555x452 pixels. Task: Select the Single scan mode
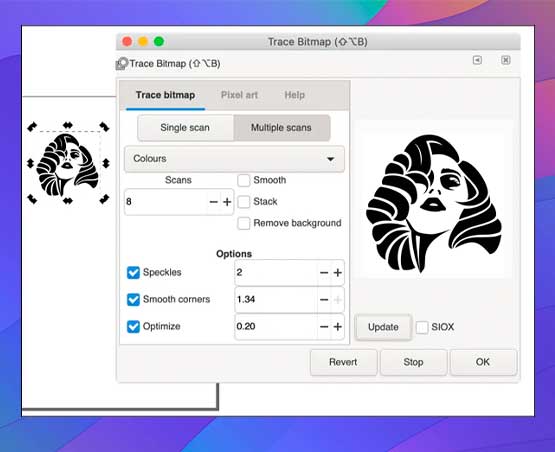tap(185, 128)
